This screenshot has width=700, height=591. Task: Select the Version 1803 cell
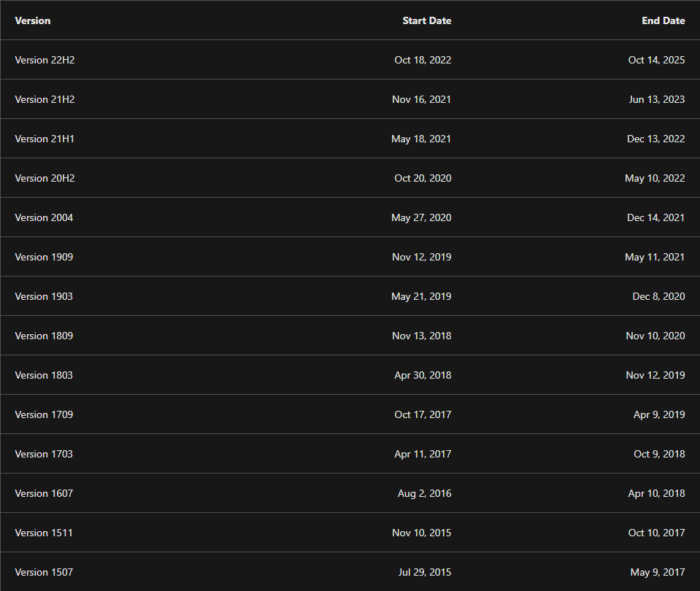[44, 375]
